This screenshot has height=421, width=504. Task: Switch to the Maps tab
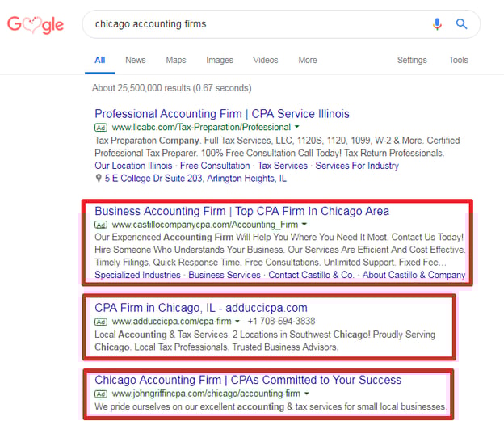pos(176,60)
